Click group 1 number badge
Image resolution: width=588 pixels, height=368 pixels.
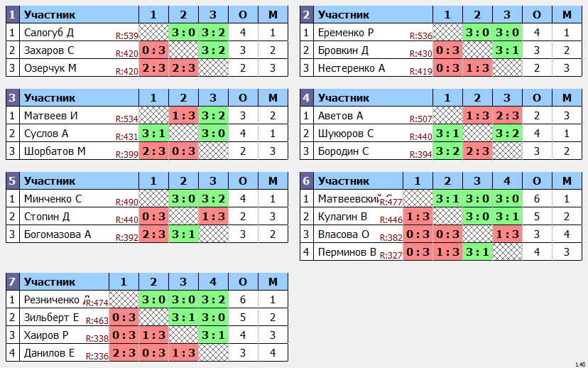(x=12, y=15)
